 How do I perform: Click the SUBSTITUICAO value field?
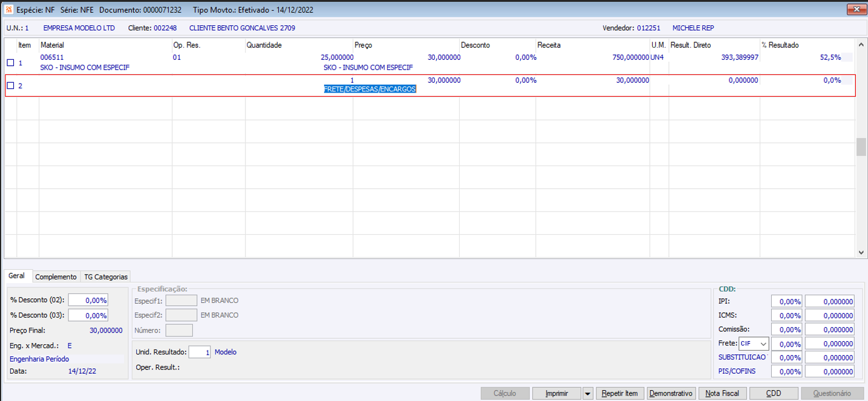click(829, 357)
